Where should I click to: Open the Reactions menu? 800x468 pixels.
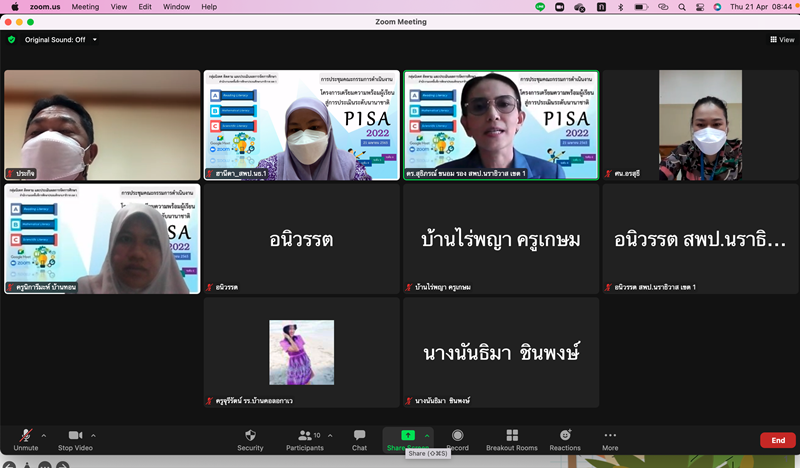coord(565,436)
